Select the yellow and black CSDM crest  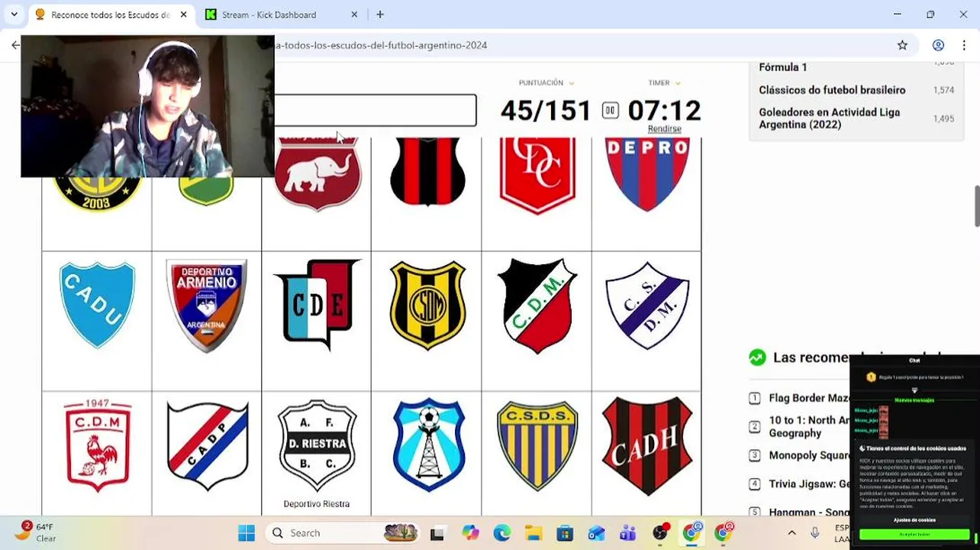(x=427, y=306)
